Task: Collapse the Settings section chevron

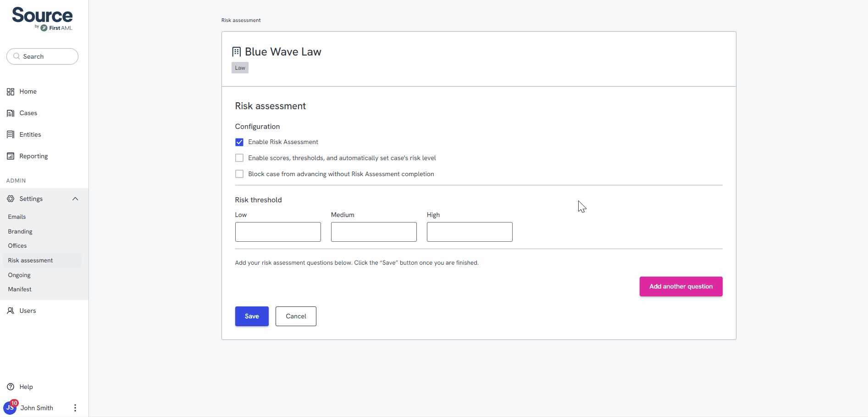Action: point(75,199)
